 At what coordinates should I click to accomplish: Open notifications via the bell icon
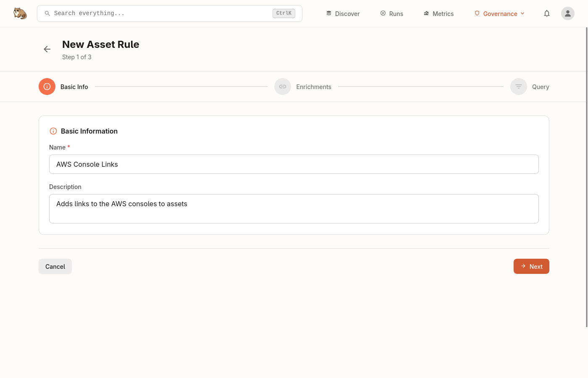click(546, 13)
